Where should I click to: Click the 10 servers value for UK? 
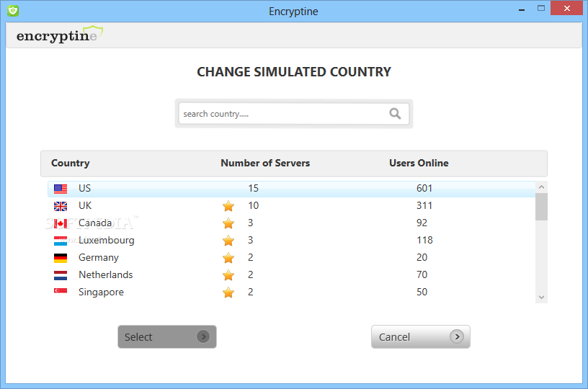coord(253,205)
